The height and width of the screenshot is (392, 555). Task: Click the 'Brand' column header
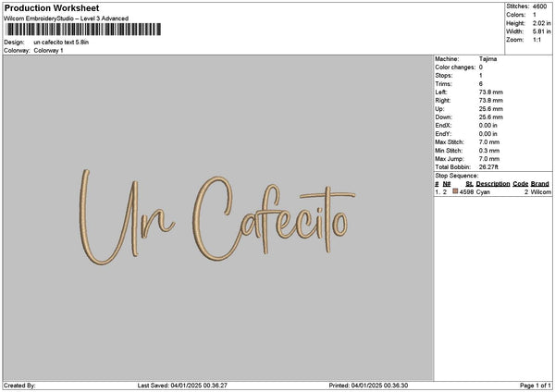[x=540, y=184]
